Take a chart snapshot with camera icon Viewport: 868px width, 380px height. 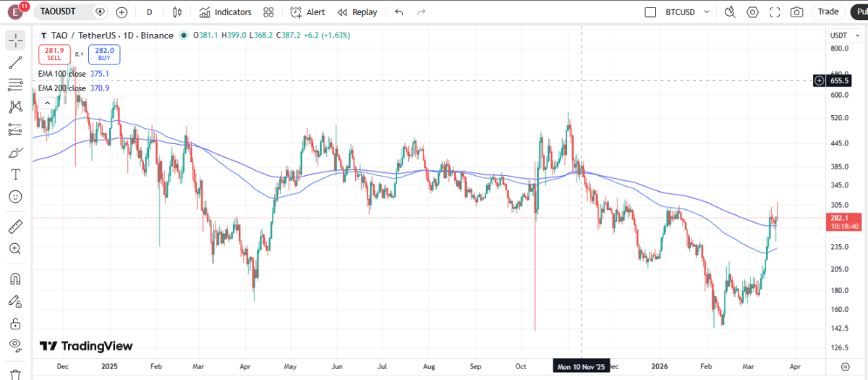pos(796,12)
